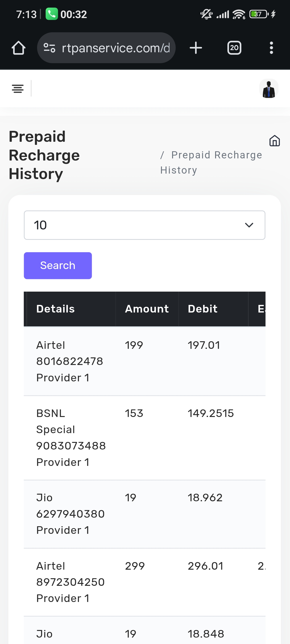This screenshot has height=644, width=290.
Task: Expand the rows-per-page dropdown showing 10
Action: coord(144,225)
